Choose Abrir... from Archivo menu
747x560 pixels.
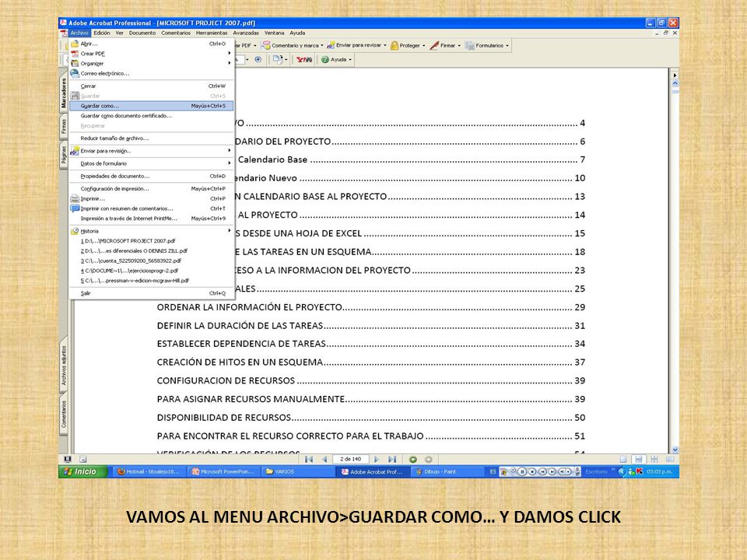(152, 44)
